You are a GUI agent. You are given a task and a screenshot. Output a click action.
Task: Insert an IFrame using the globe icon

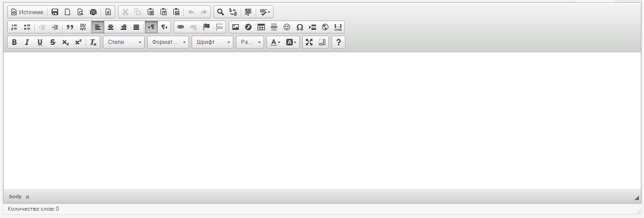325,27
